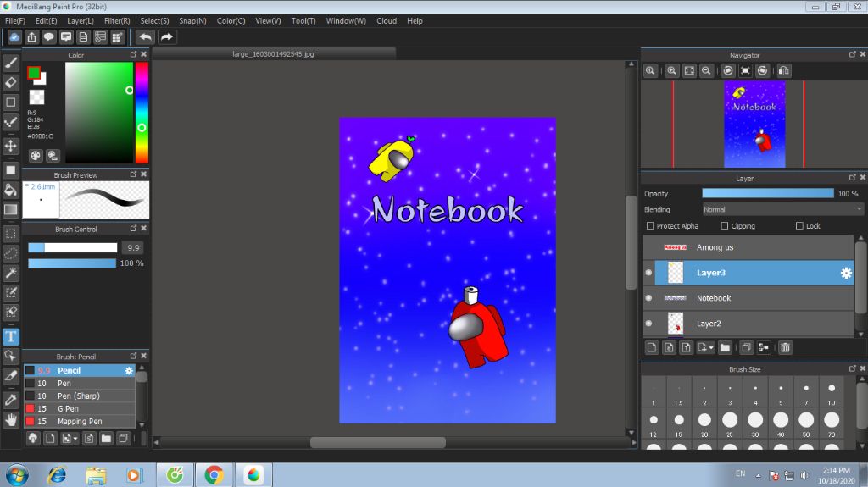The width and height of the screenshot is (868, 487).
Task: Select the Hand pan tool
Action: pos(10,420)
